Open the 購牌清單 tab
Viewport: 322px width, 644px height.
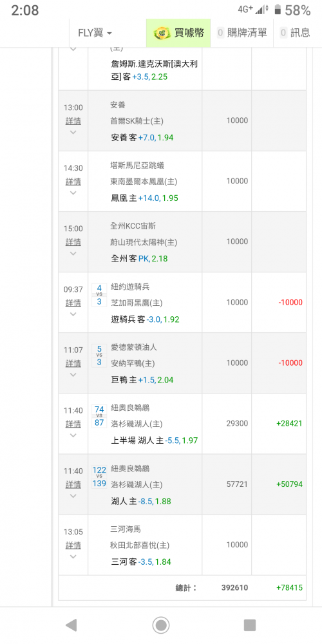[x=241, y=33]
